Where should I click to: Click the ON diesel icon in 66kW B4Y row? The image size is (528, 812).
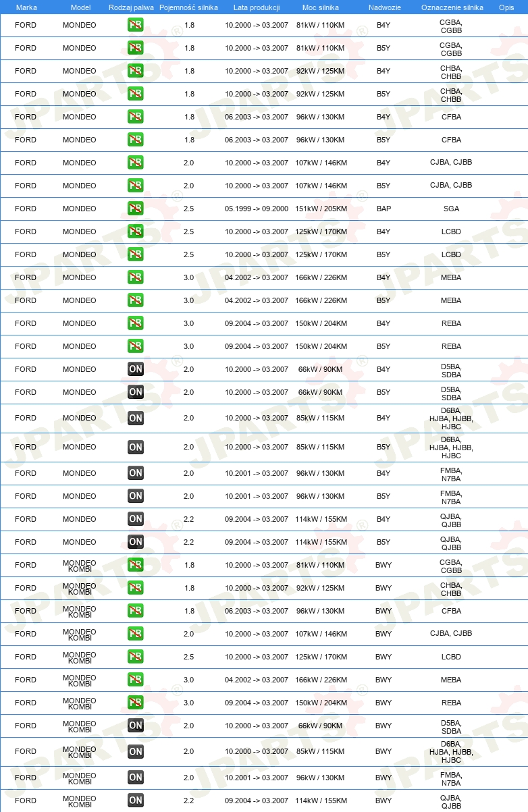point(136,370)
